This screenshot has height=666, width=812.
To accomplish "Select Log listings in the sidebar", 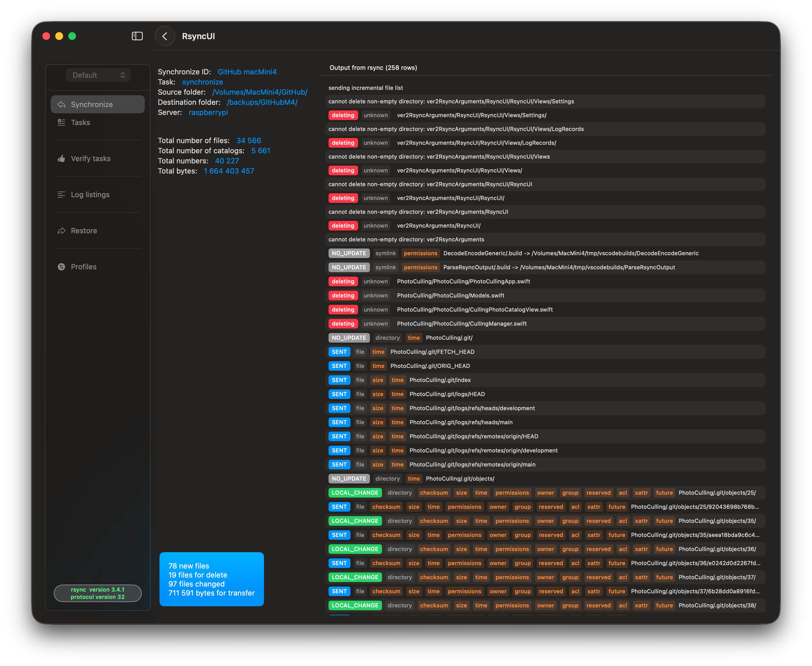I will pyautogui.click(x=90, y=194).
